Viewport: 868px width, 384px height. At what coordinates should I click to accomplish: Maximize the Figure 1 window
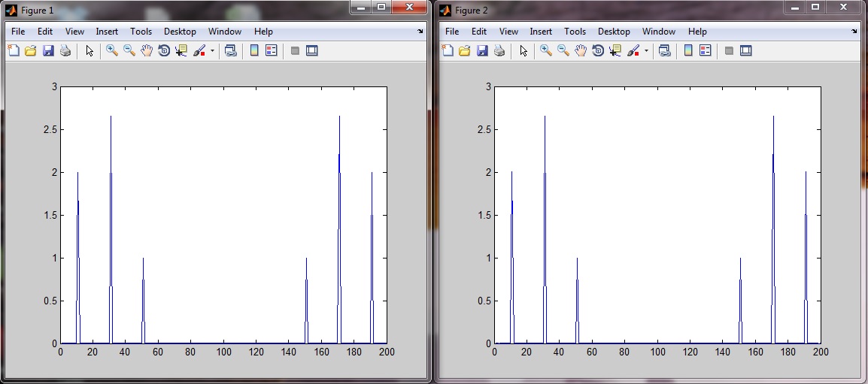point(381,7)
